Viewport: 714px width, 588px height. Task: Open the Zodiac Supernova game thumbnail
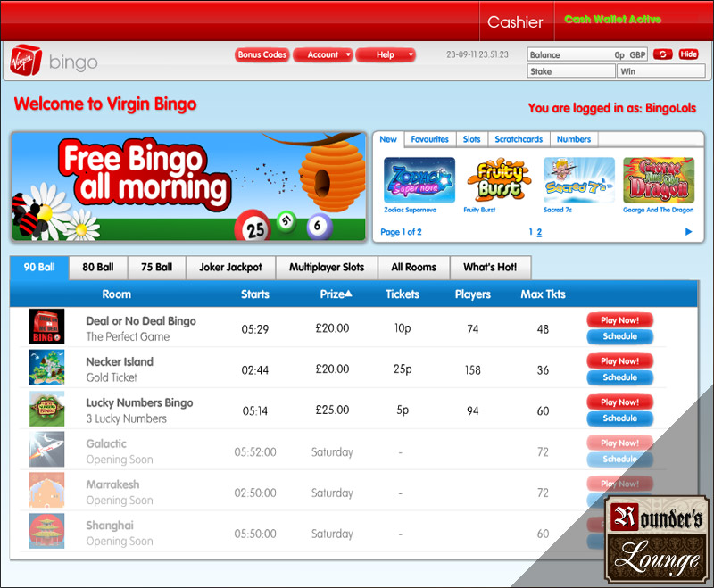419,180
